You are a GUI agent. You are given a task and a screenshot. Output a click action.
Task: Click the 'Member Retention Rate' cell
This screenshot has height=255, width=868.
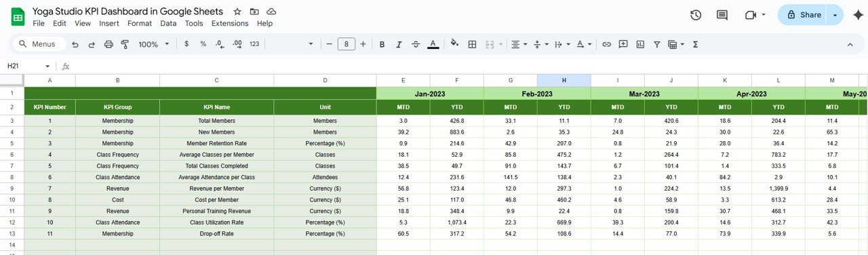click(x=216, y=143)
